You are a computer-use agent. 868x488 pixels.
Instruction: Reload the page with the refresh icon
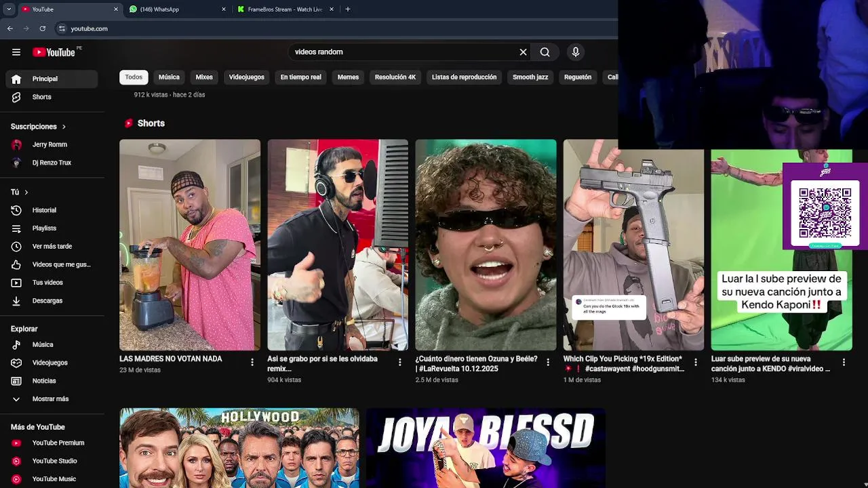click(x=43, y=28)
